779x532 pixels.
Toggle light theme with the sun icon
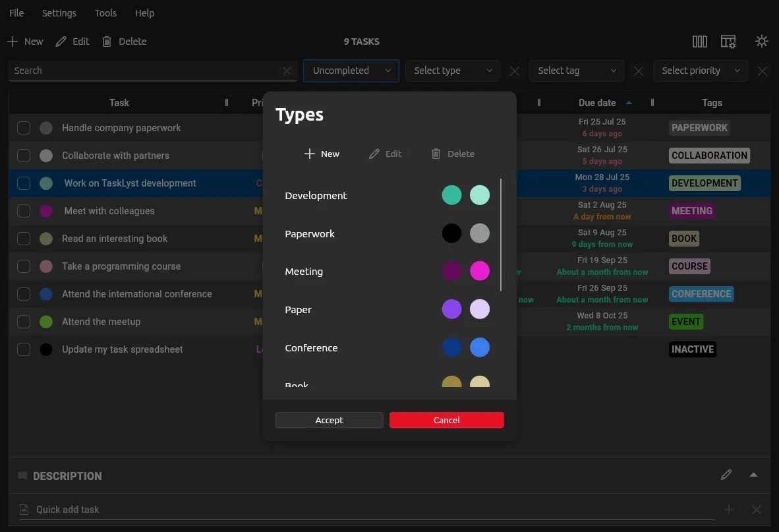pos(762,42)
